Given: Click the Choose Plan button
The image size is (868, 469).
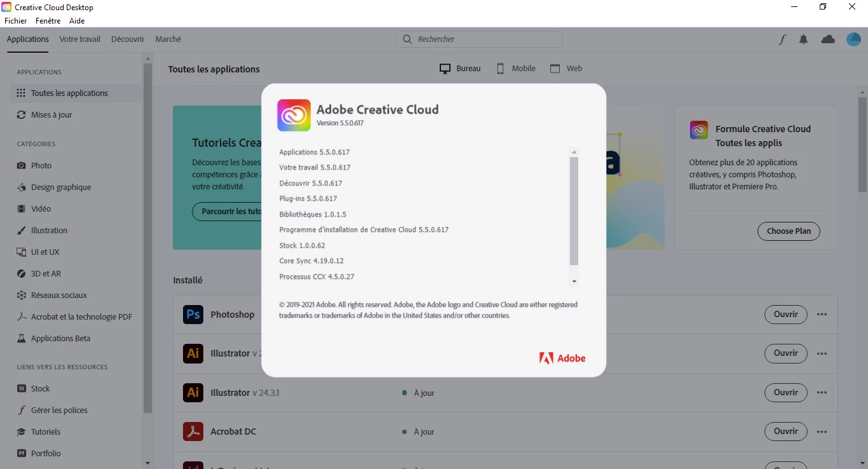Looking at the screenshot, I should (789, 231).
